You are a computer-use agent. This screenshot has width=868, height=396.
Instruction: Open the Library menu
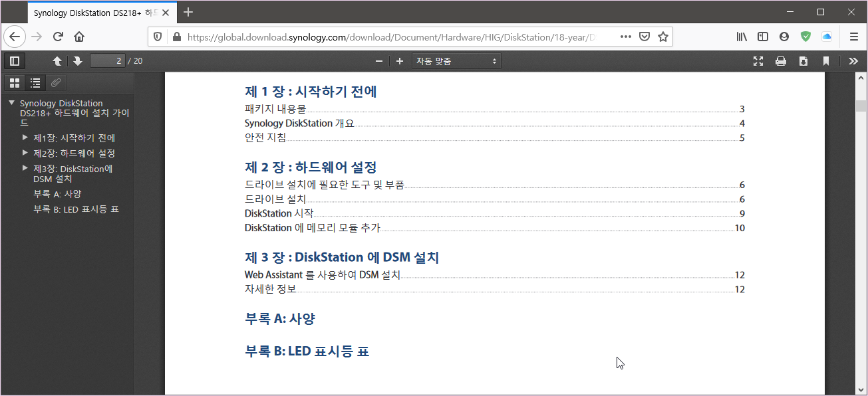pos(742,37)
